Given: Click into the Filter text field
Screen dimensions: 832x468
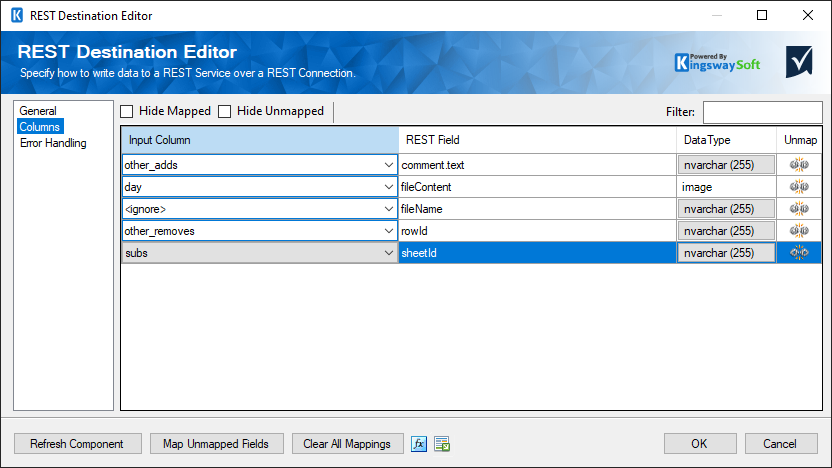Looking at the screenshot, I should 762,111.
